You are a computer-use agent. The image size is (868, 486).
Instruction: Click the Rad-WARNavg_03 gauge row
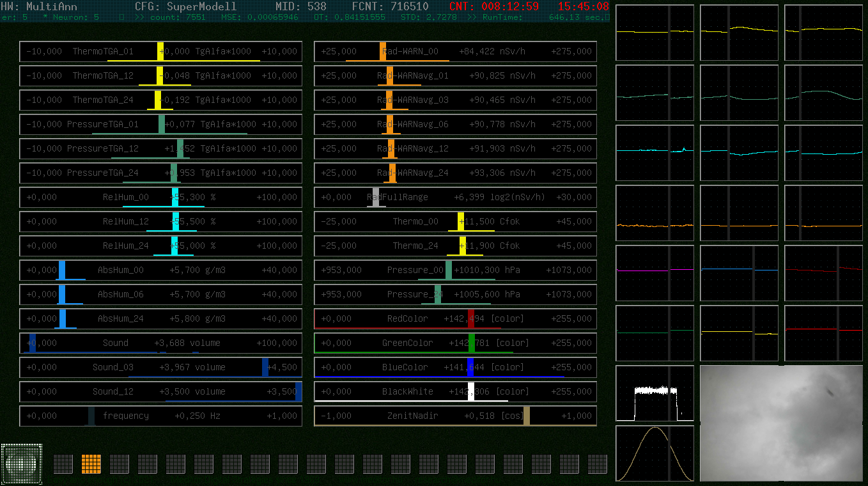pyautogui.click(x=455, y=100)
